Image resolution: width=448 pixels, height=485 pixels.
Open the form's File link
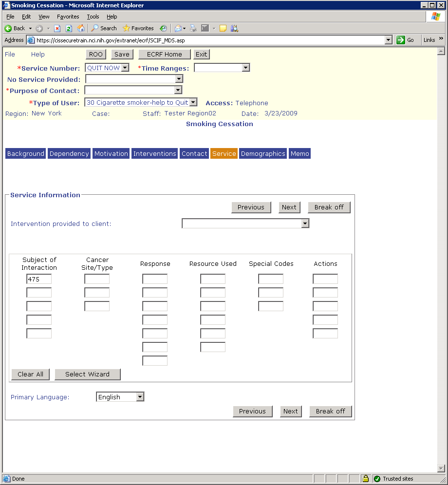10,54
